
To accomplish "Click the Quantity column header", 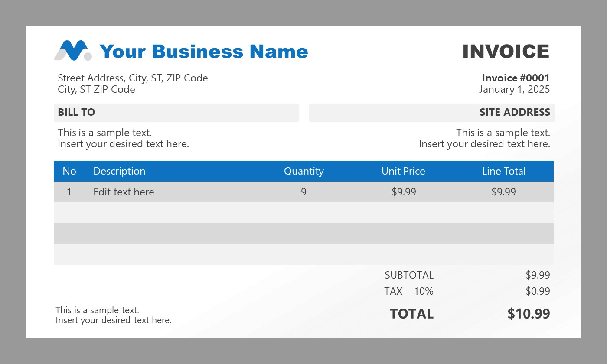I will point(303,171).
